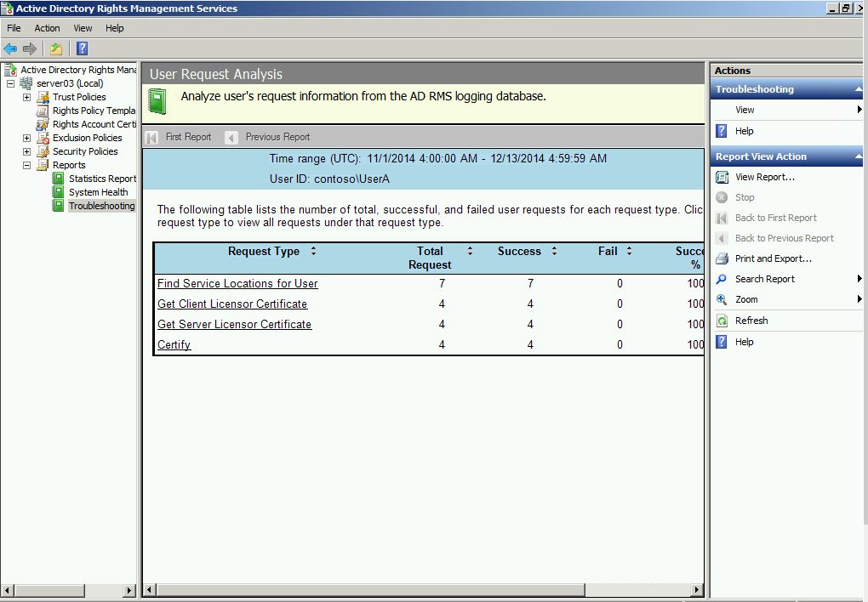The width and height of the screenshot is (868, 602).
Task: Sort by Fail column arrows
Action: tap(630, 251)
